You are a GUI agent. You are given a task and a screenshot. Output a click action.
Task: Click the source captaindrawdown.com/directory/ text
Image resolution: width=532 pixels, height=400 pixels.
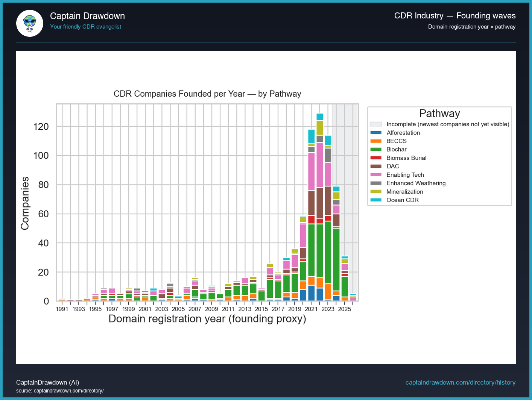60,391
